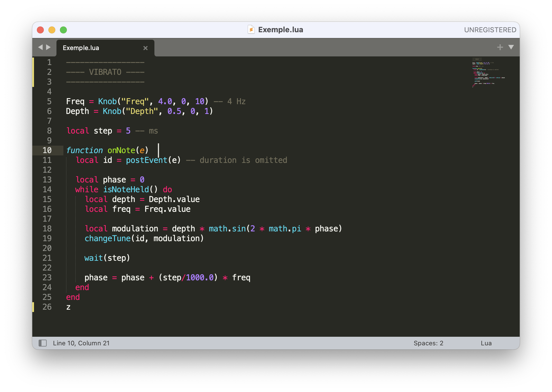Click the isNoteHeld() call
This screenshot has width=552, height=392.
(x=131, y=189)
